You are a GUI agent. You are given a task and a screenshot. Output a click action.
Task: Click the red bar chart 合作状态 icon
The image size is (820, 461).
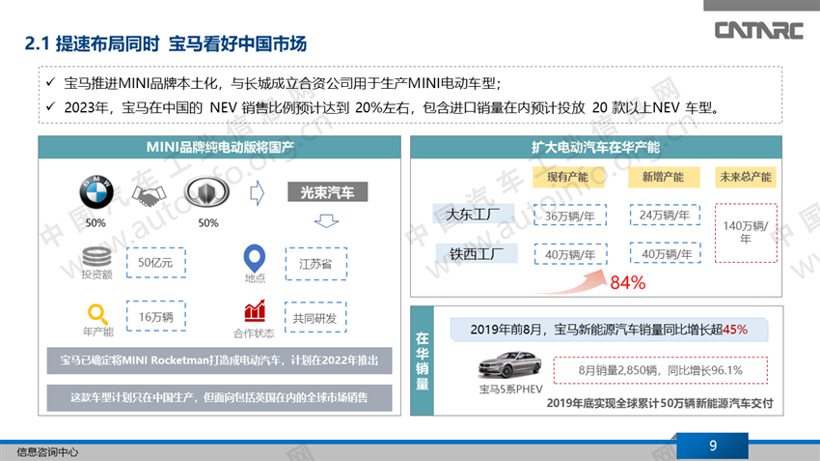(255, 310)
